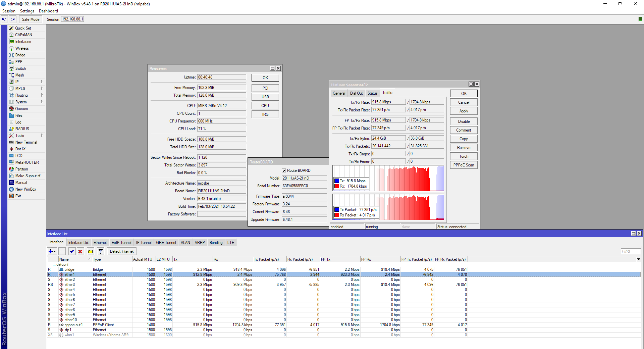Open PPP in the sidebar
This screenshot has width=644, height=349.
19,62
